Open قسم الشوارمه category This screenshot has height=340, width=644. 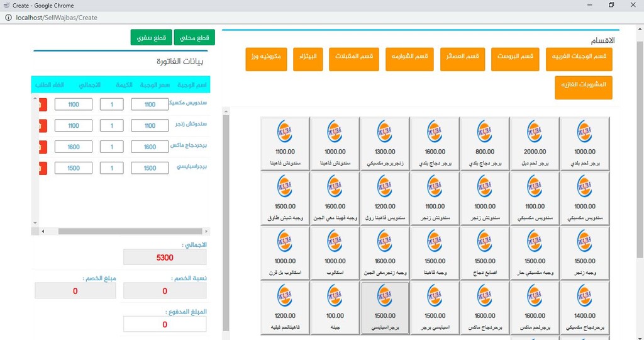409,59
